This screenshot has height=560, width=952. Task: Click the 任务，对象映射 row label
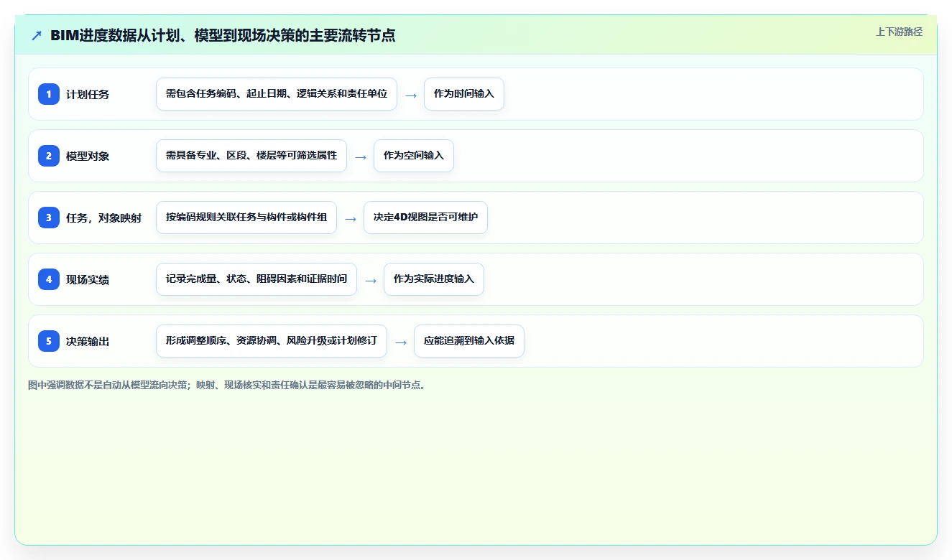104,218
